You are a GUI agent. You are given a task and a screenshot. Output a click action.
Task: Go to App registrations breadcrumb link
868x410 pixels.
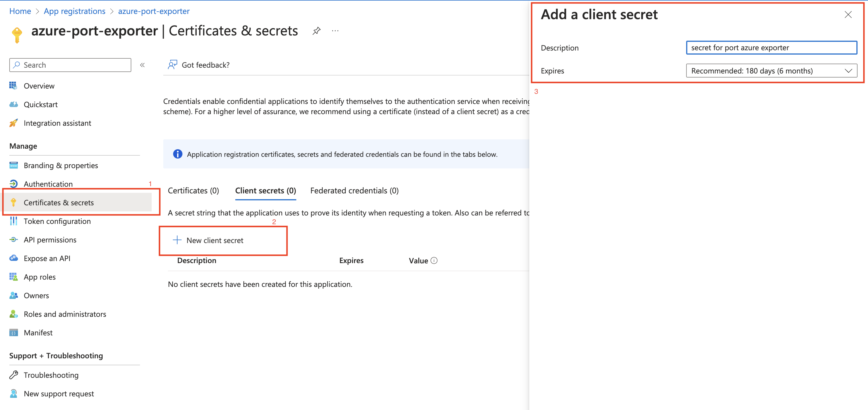pyautogui.click(x=74, y=11)
